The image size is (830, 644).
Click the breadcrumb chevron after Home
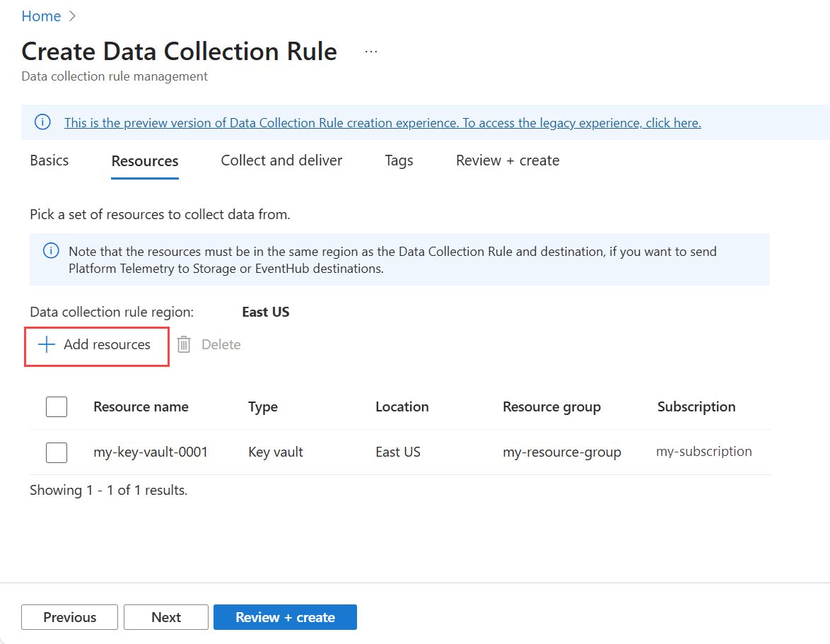point(72,16)
